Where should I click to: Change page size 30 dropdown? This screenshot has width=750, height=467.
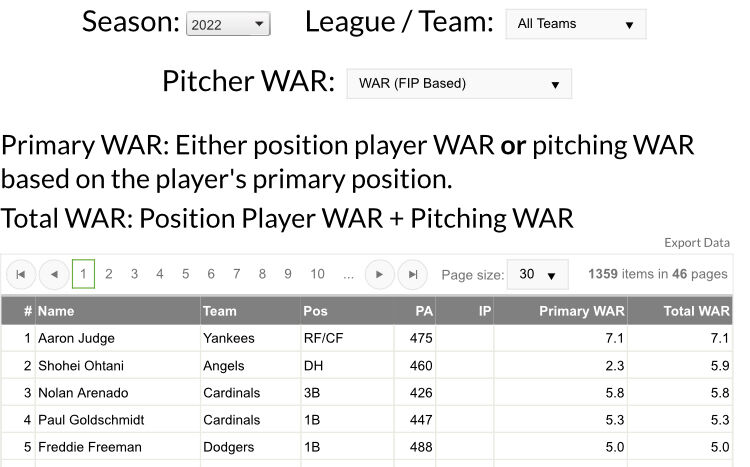click(538, 274)
